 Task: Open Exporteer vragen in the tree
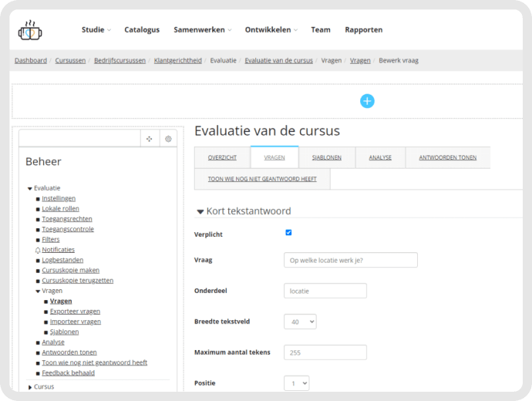pyautogui.click(x=75, y=312)
